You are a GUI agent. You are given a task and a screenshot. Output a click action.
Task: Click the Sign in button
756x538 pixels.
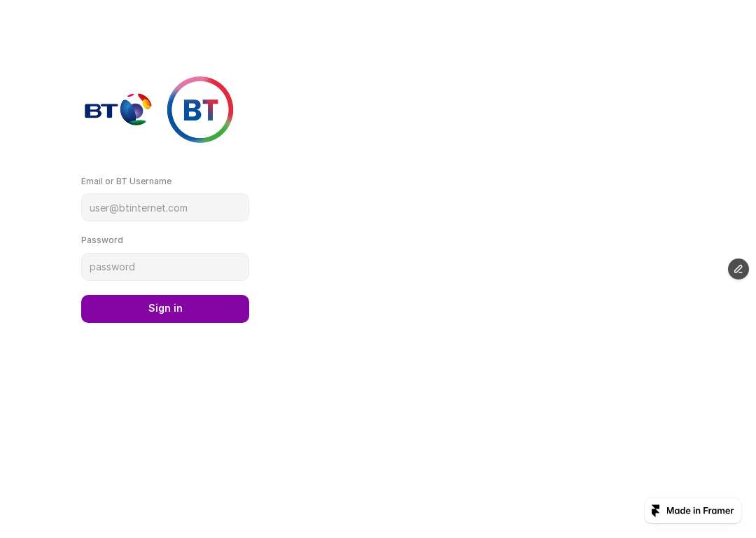165,309
